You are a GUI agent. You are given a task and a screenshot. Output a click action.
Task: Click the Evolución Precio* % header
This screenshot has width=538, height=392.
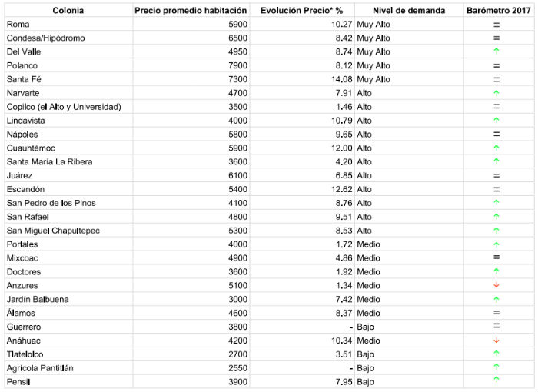(301, 10)
